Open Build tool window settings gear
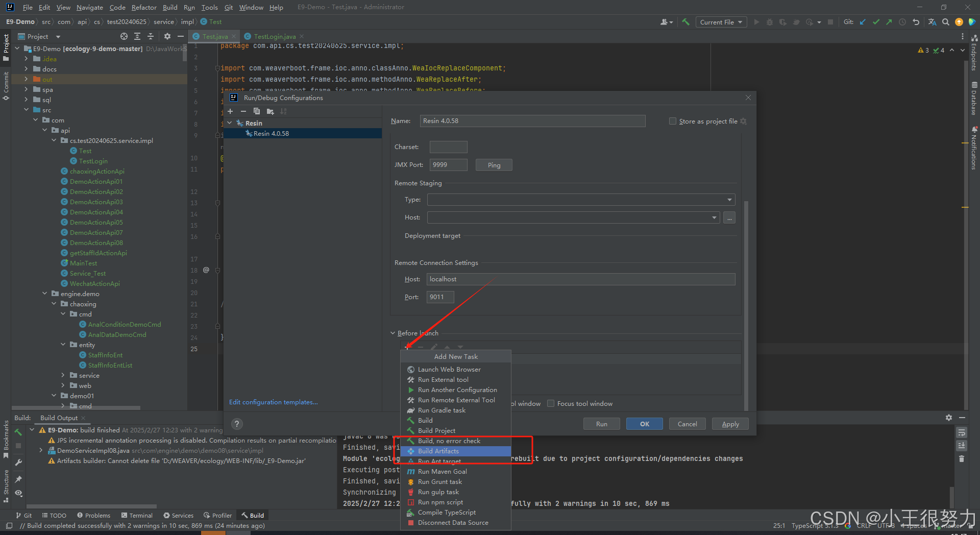Screen dimensions: 980x535 click(948, 418)
